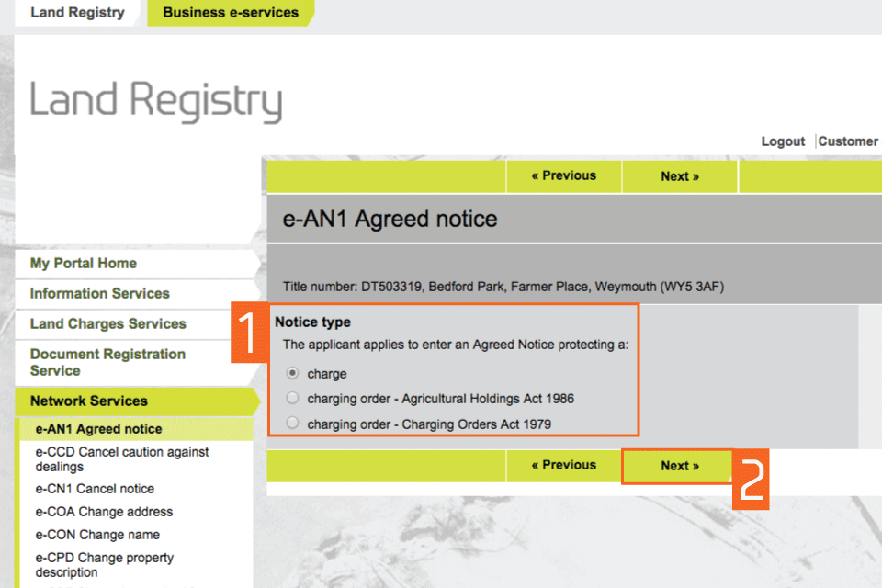Click the Land Registry logo
Image resolution: width=882 pixels, height=588 pixels.
coord(156,101)
